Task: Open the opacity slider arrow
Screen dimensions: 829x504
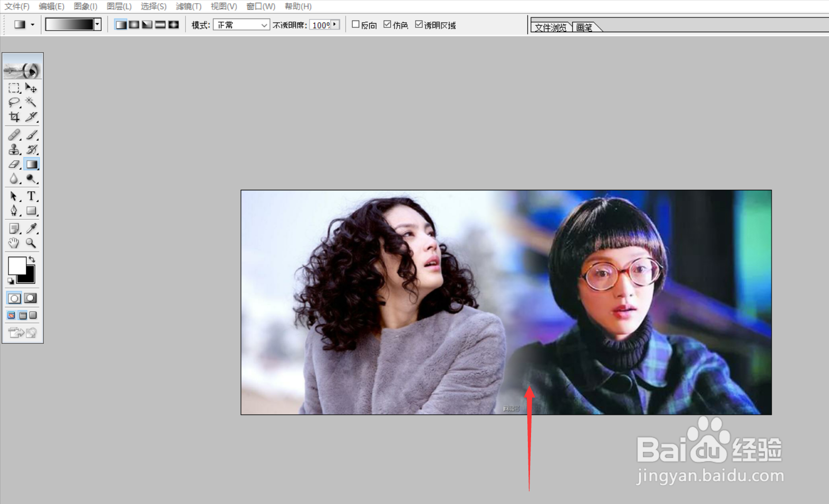Action: click(x=335, y=24)
